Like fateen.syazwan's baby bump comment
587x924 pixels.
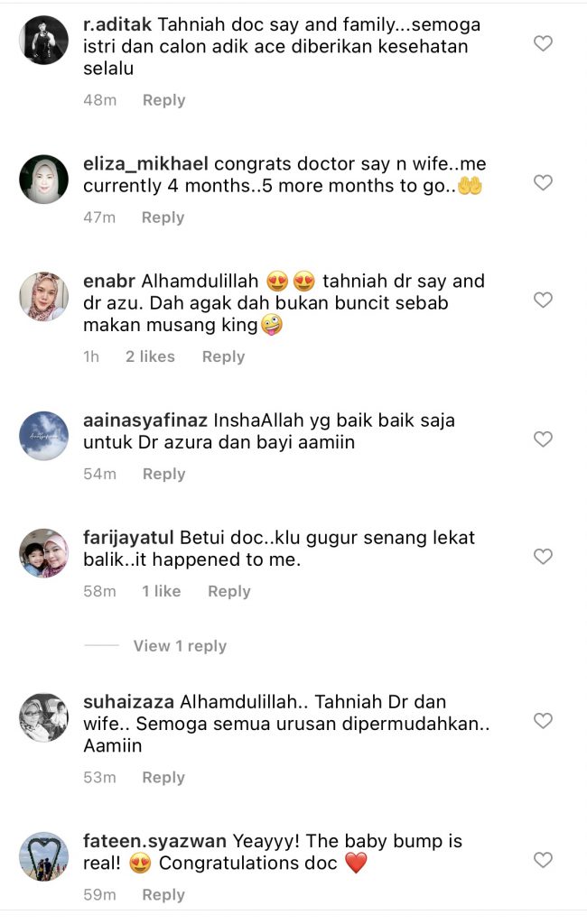coord(543,860)
